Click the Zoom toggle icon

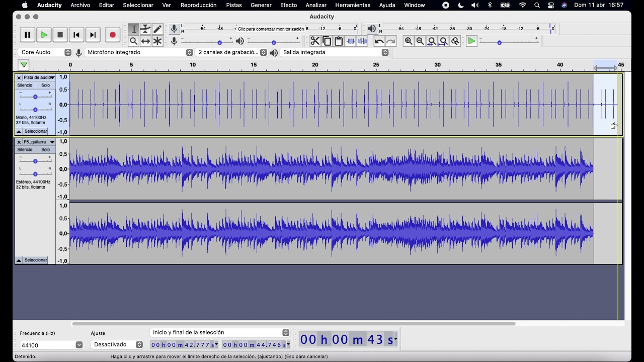pyautogui.click(x=455, y=41)
